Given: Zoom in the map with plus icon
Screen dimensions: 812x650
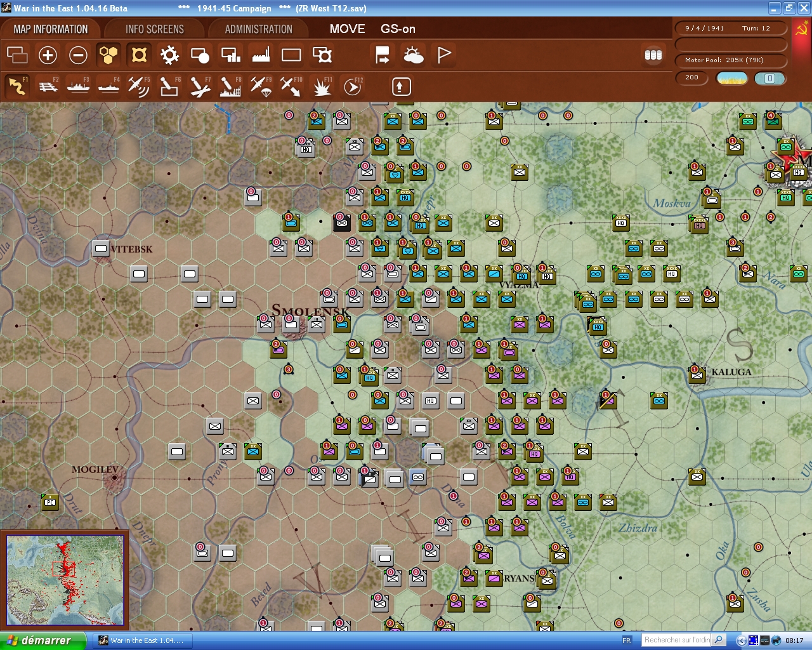Looking at the screenshot, I should [x=48, y=55].
